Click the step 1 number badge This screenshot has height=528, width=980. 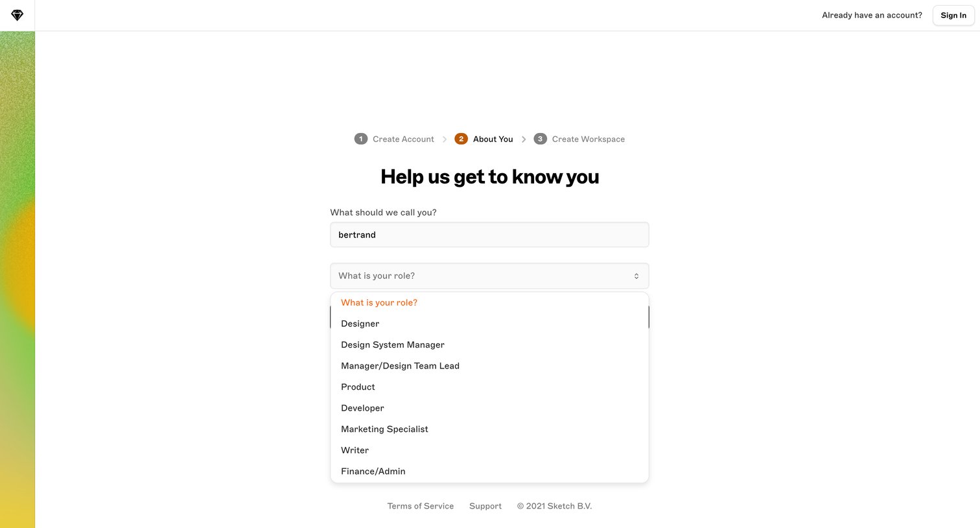coord(361,139)
